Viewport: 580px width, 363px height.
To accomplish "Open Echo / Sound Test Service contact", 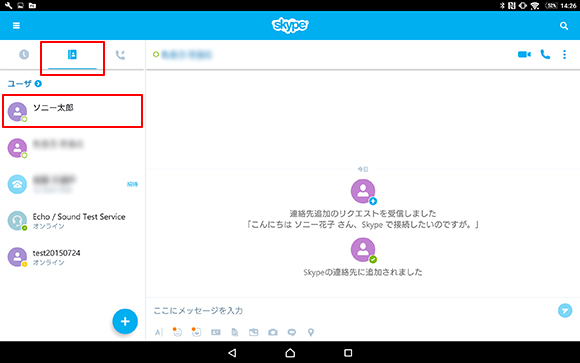I will coord(72,221).
